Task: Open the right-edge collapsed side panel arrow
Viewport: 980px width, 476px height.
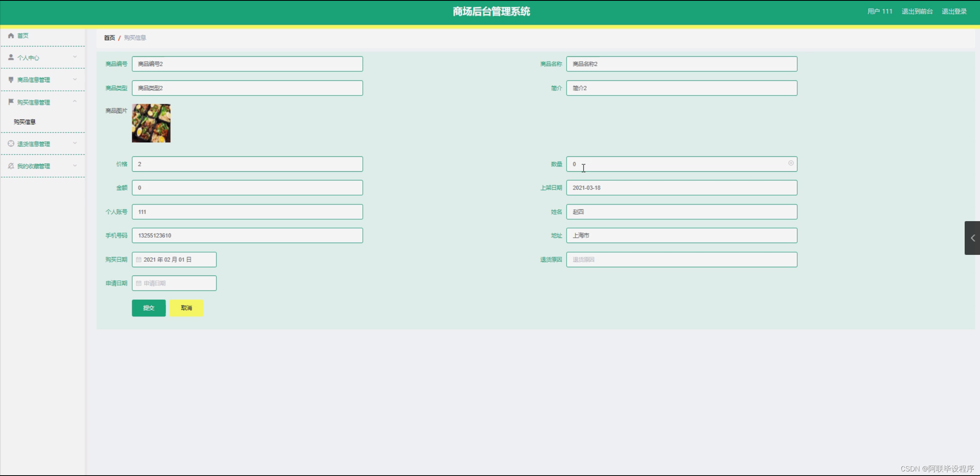Action: tap(972, 238)
